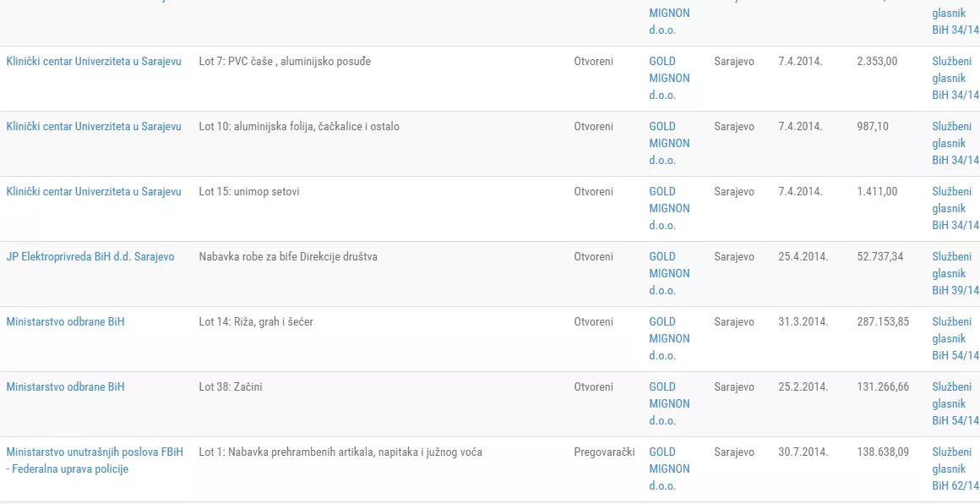Open Ministarstvo odbrane BiH link for Lot 38
Image resolution: width=980 pixels, height=504 pixels.
click(x=65, y=387)
